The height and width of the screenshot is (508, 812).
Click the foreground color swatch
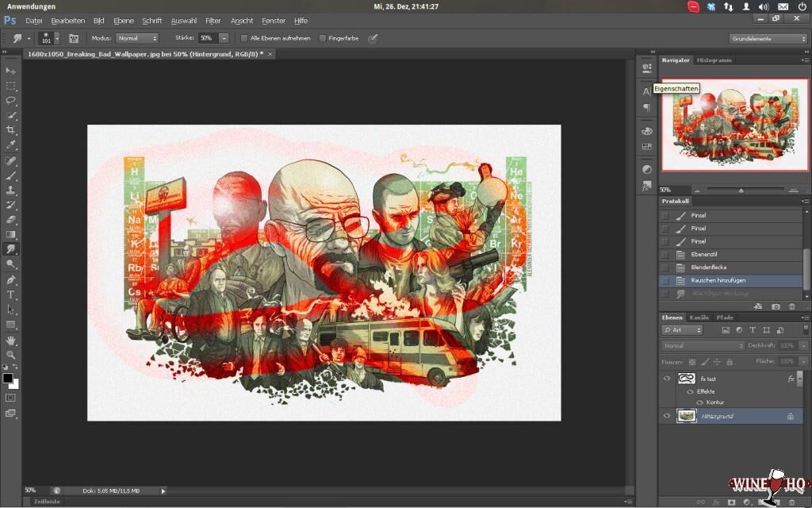7,378
